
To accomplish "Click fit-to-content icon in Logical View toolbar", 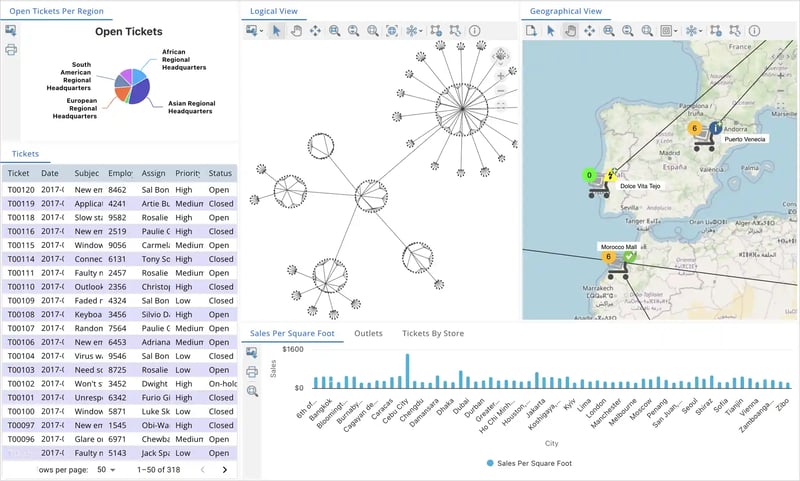I will pos(392,31).
